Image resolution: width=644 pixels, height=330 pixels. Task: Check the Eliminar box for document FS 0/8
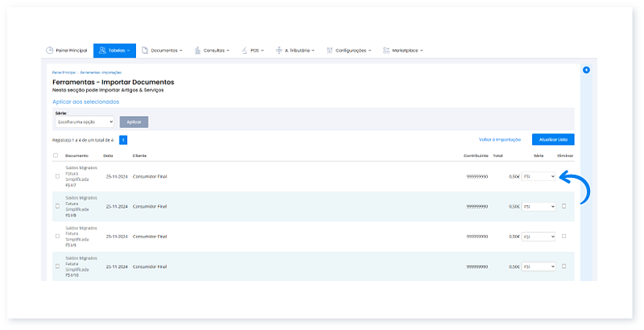click(x=563, y=206)
